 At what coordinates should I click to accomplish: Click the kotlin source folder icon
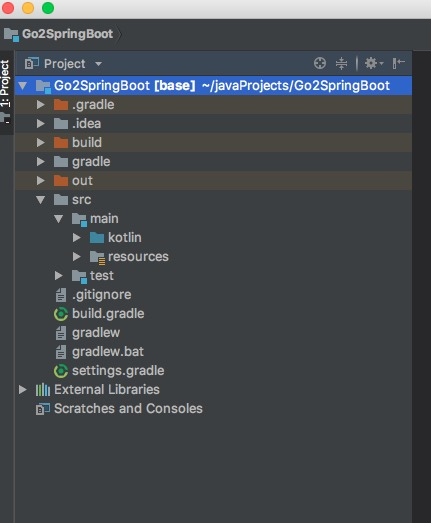(x=97, y=238)
